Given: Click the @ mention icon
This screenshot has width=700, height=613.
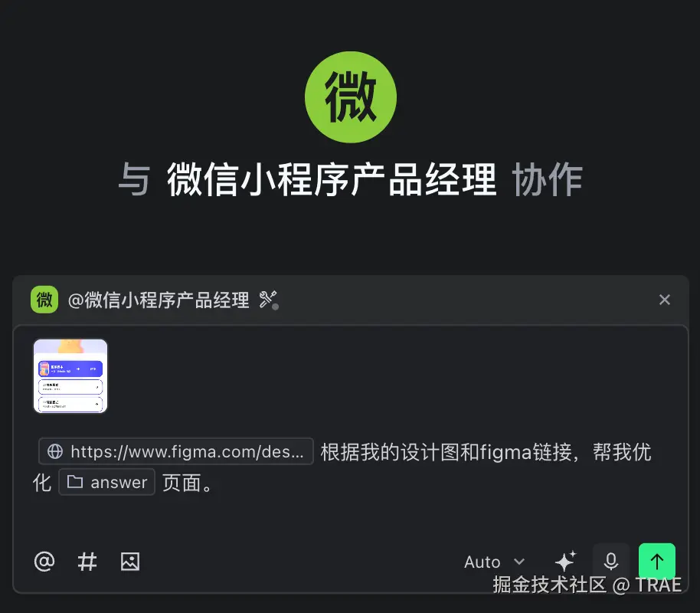Looking at the screenshot, I should [44, 562].
